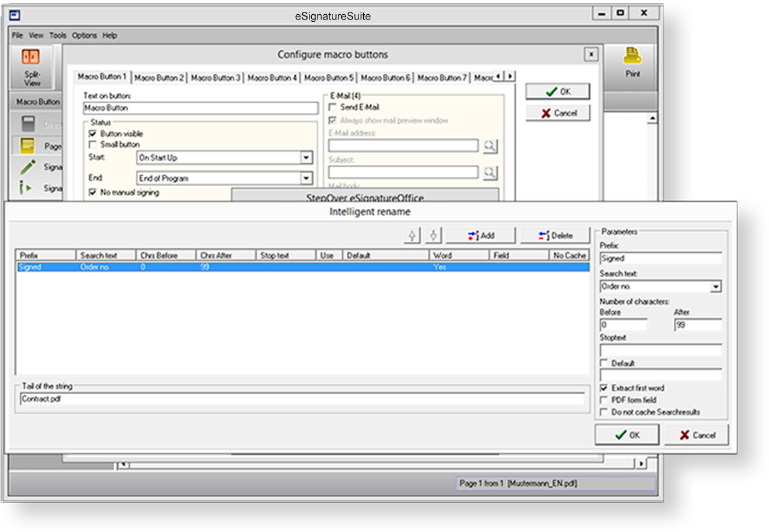Click the main window scrollbar up arrow
Viewport: 769px width, 532px height.
pos(652,119)
